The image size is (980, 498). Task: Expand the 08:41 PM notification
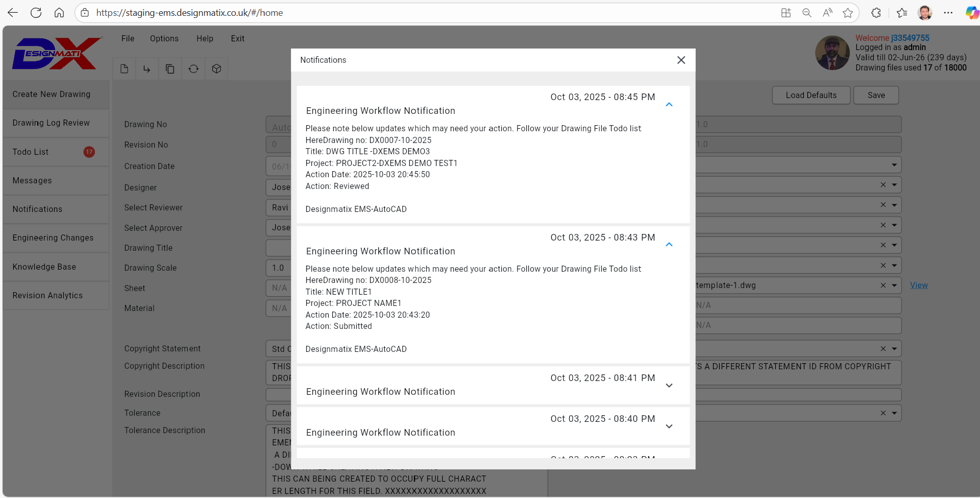click(669, 385)
